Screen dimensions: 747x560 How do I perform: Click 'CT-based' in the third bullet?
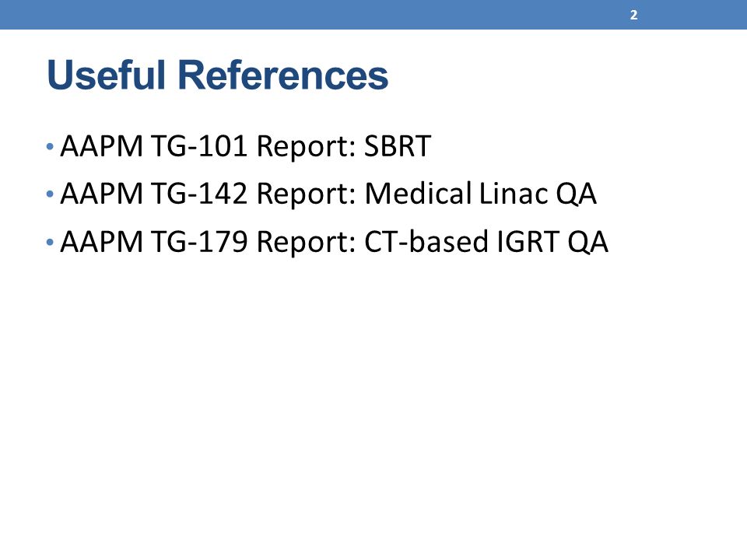pos(426,242)
